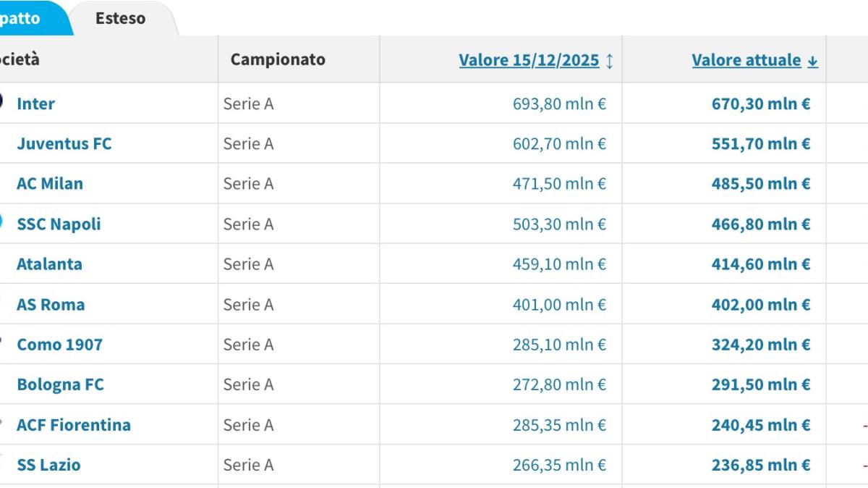The width and height of the screenshot is (868, 488).
Task: Sort table by Valore attuale column
Action: (749, 61)
